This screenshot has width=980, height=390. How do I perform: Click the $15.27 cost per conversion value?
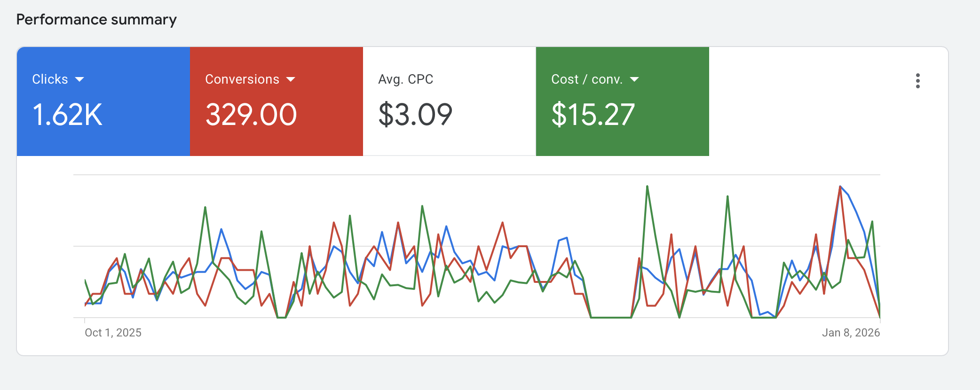tap(593, 115)
